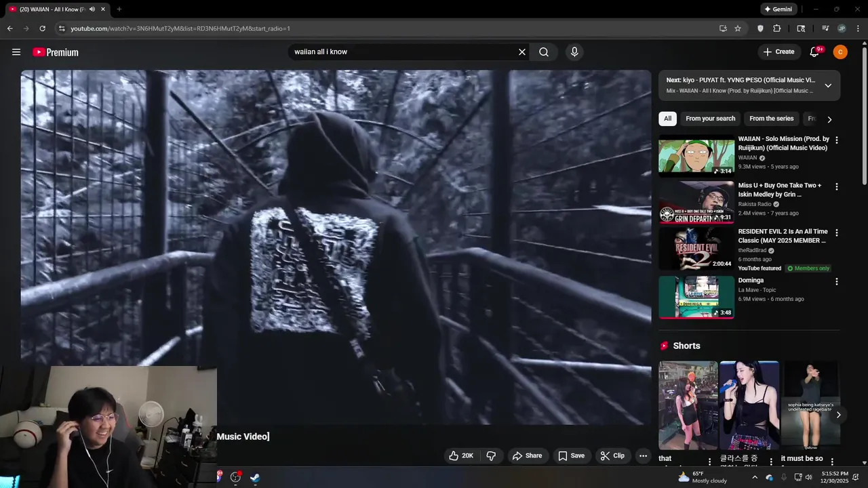Open the taskbar clock and date

[835, 477]
